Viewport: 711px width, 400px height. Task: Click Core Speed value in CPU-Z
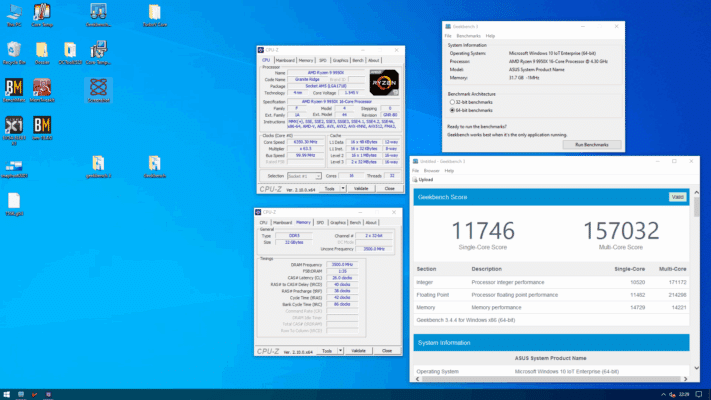[x=306, y=142]
